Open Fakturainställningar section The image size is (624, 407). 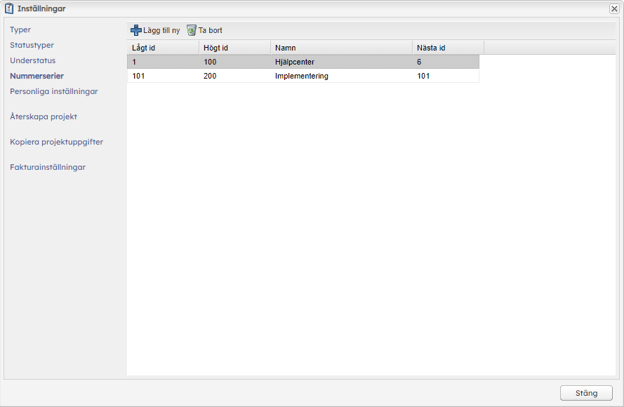[48, 167]
